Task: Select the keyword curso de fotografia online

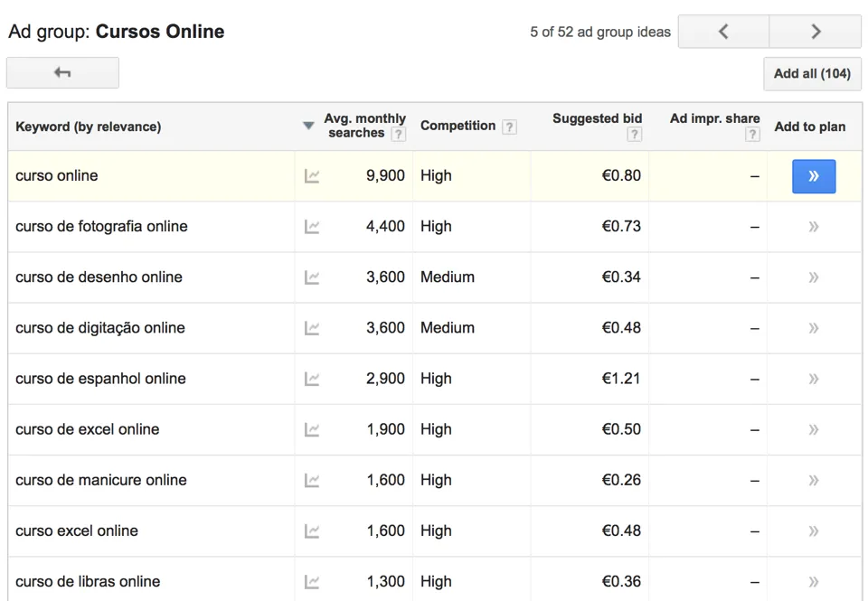Action: coord(101,226)
